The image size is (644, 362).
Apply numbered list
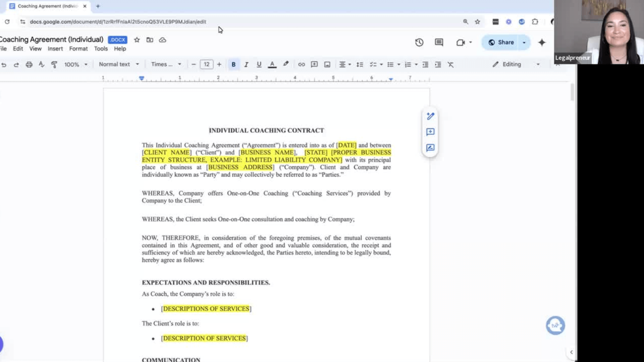(x=408, y=64)
